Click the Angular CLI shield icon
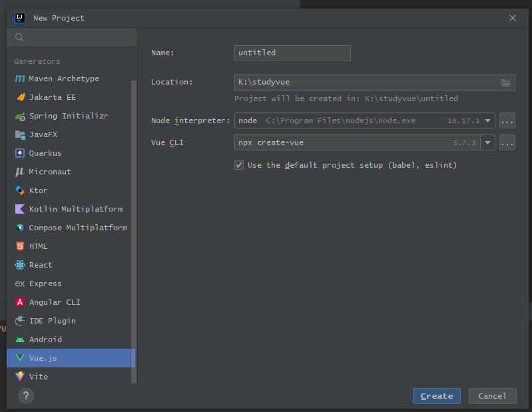This screenshot has width=532, height=412. tap(20, 302)
